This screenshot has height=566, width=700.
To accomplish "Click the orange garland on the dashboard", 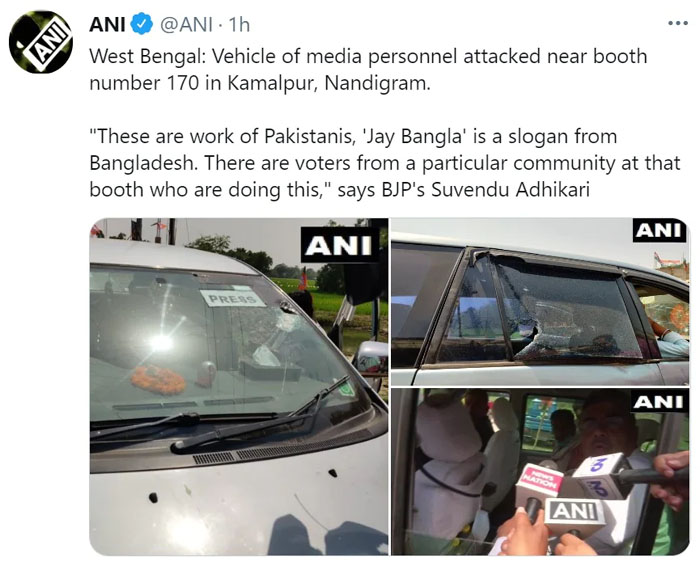I will (x=158, y=380).
